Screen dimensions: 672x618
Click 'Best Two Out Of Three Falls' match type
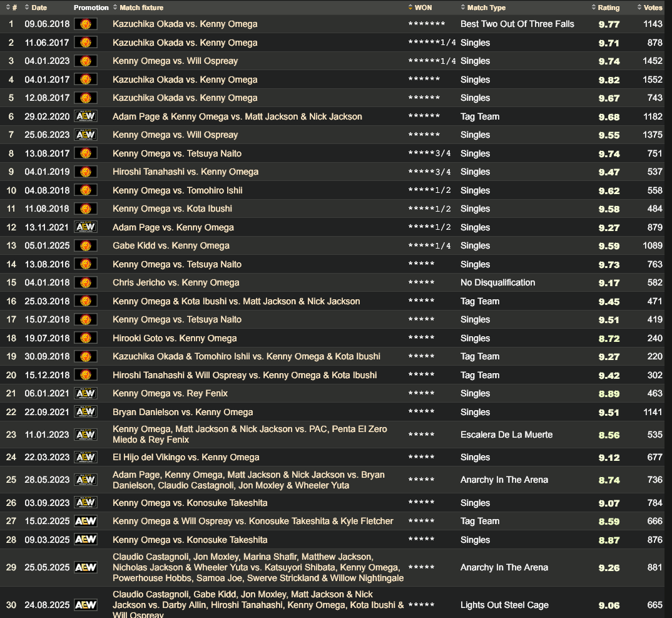517,24
